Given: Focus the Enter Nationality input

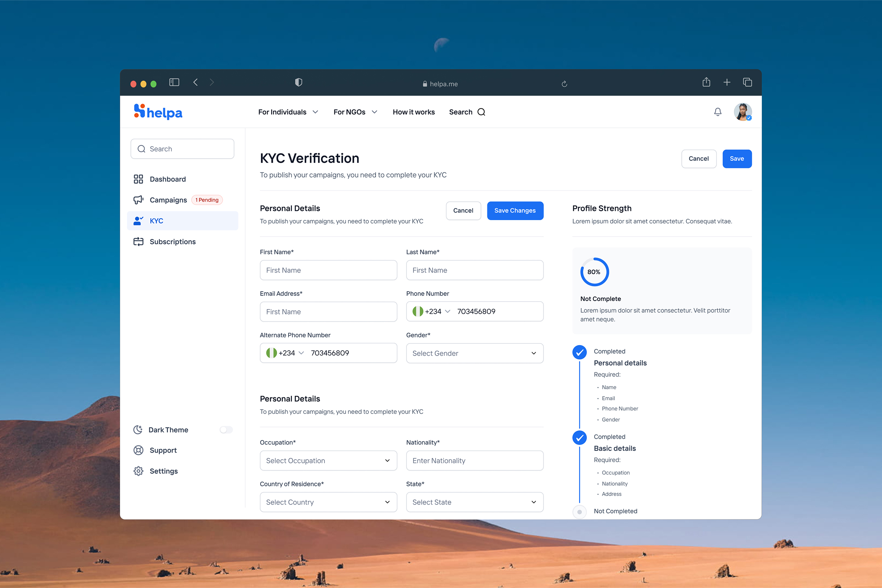Looking at the screenshot, I should coord(475,460).
